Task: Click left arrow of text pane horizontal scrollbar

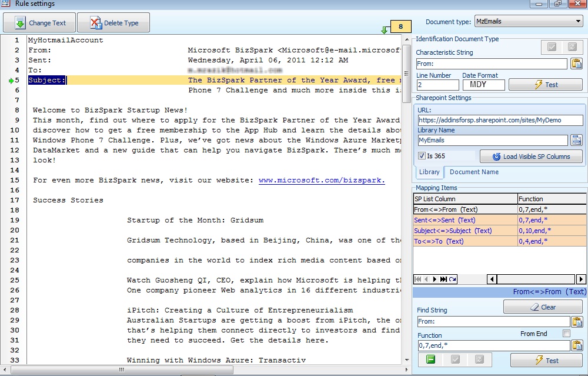Action: (4, 370)
